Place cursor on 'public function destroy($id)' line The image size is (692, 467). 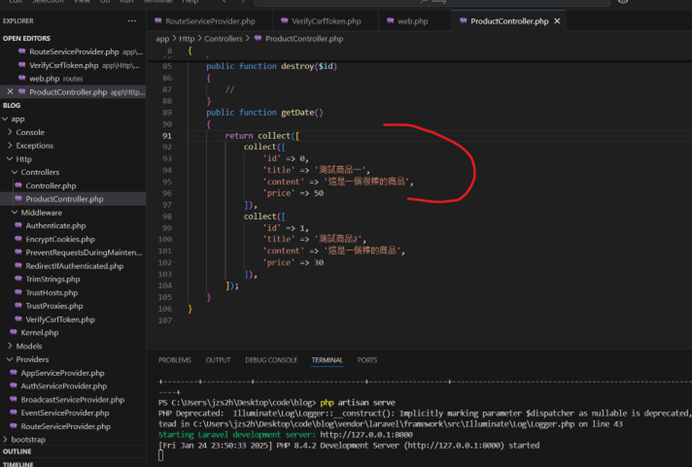[x=271, y=66]
